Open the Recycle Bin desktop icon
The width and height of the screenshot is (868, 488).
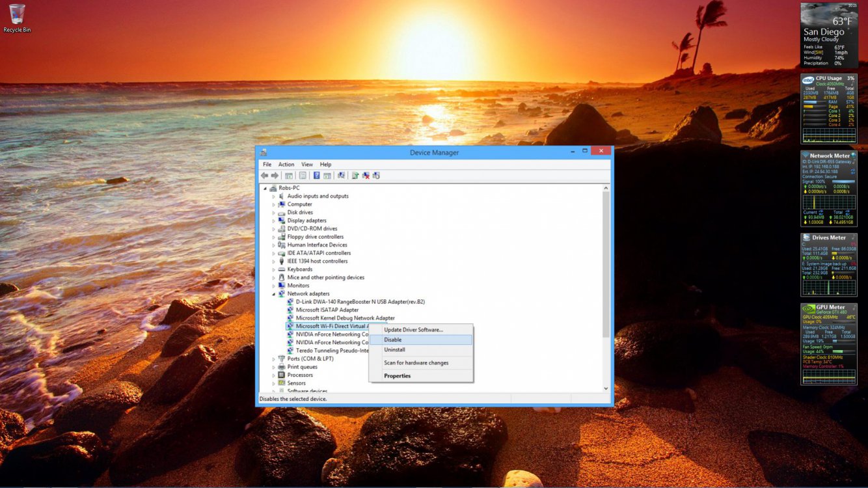(x=17, y=18)
